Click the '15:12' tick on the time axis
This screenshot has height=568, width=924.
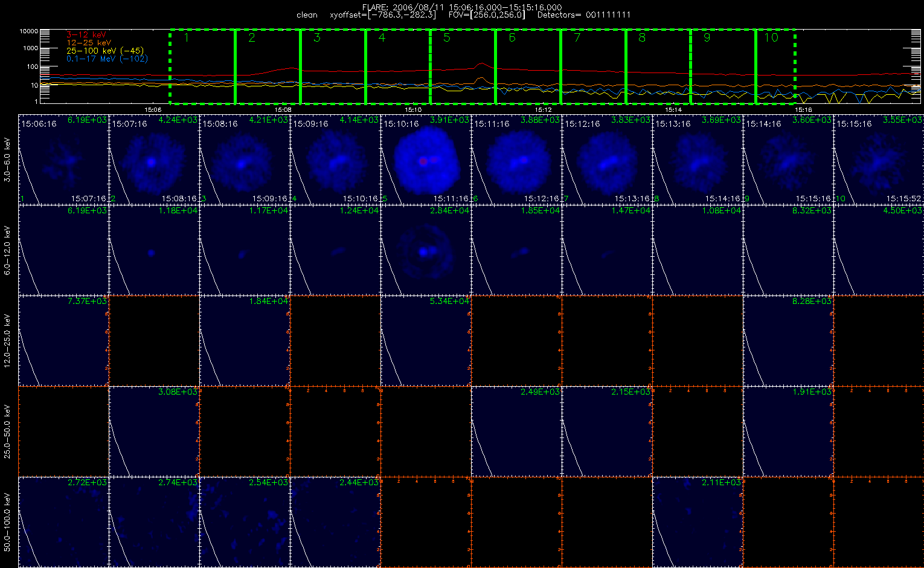[544, 109]
